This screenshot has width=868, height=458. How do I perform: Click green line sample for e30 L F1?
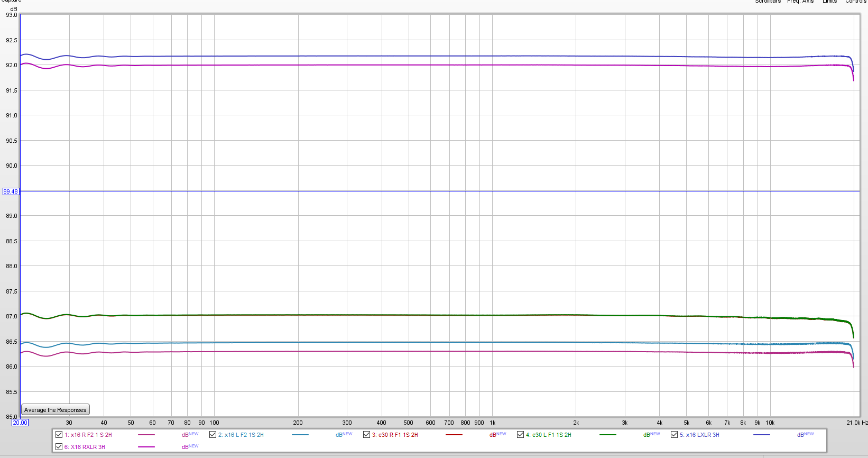608,435
